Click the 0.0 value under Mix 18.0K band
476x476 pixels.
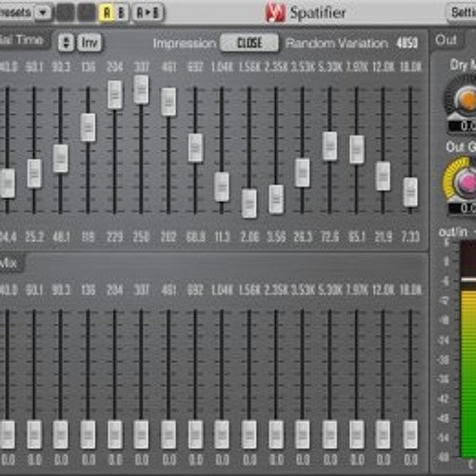(410, 460)
